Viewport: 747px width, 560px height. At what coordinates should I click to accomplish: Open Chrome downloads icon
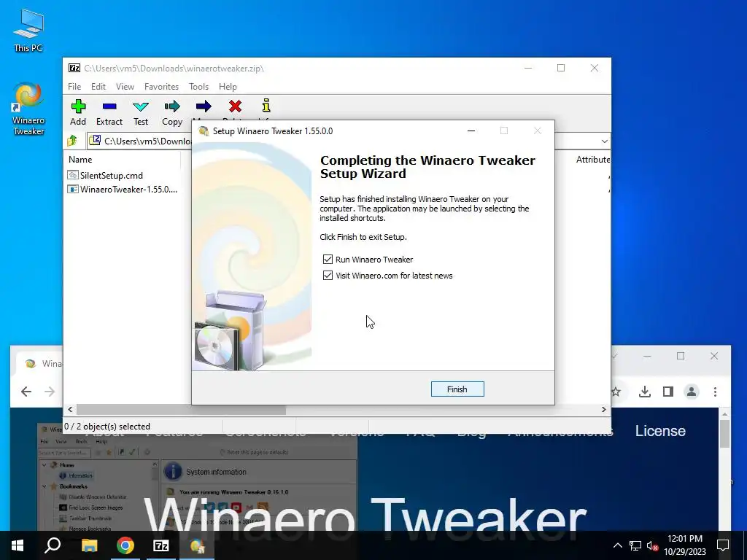pos(645,392)
